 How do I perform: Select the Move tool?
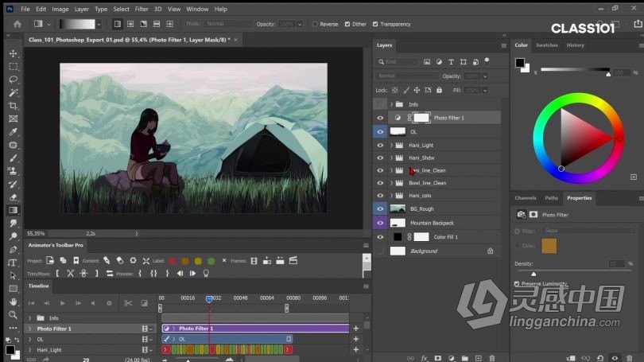[14, 53]
